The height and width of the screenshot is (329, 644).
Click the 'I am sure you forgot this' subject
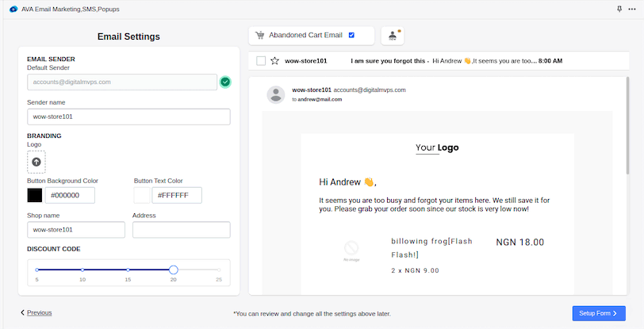(x=388, y=61)
